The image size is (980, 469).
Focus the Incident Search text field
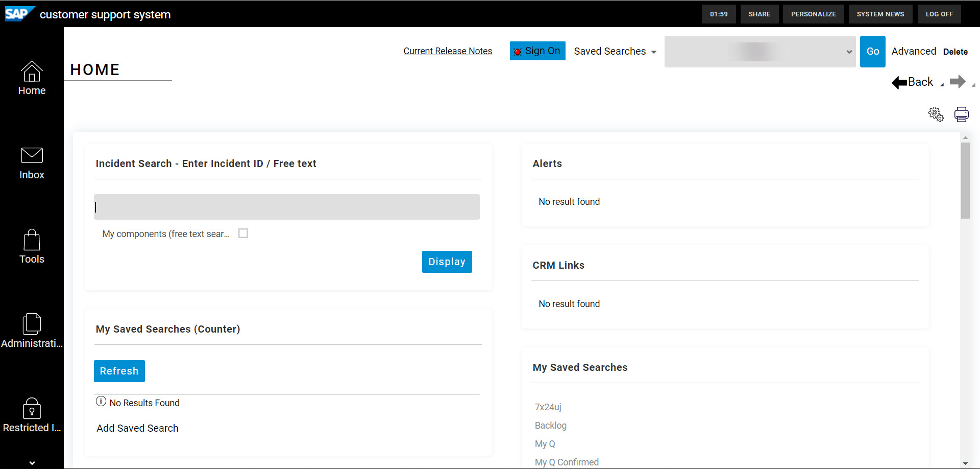pos(287,207)
